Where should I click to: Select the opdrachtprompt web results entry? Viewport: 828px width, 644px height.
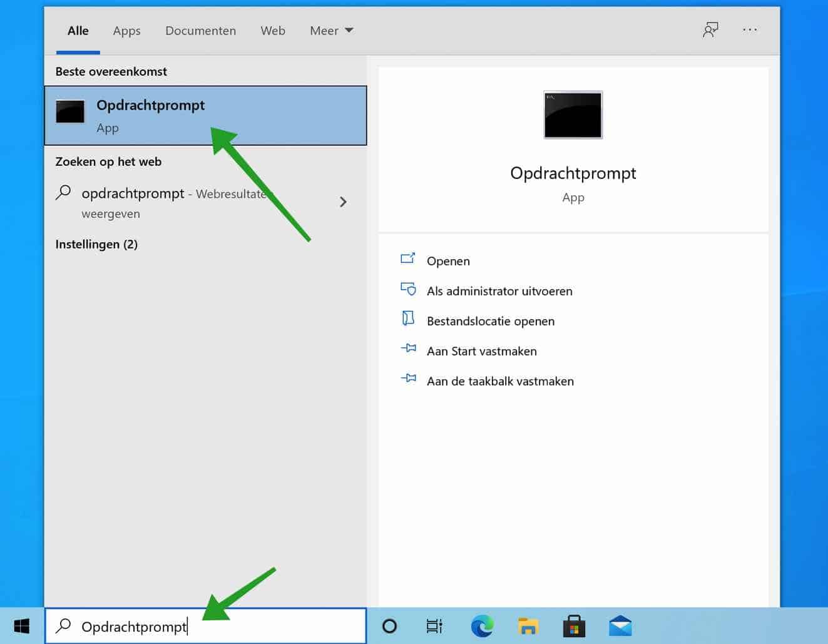coord(205,202)
